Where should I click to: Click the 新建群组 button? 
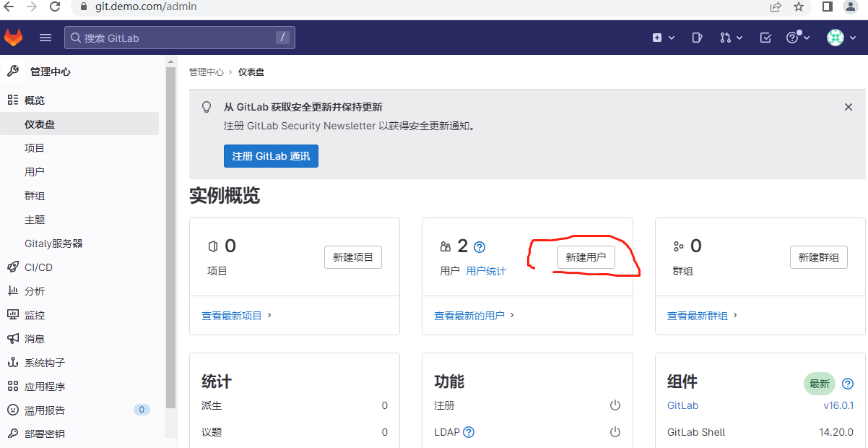pyautogui.click(x=819, y=257)
